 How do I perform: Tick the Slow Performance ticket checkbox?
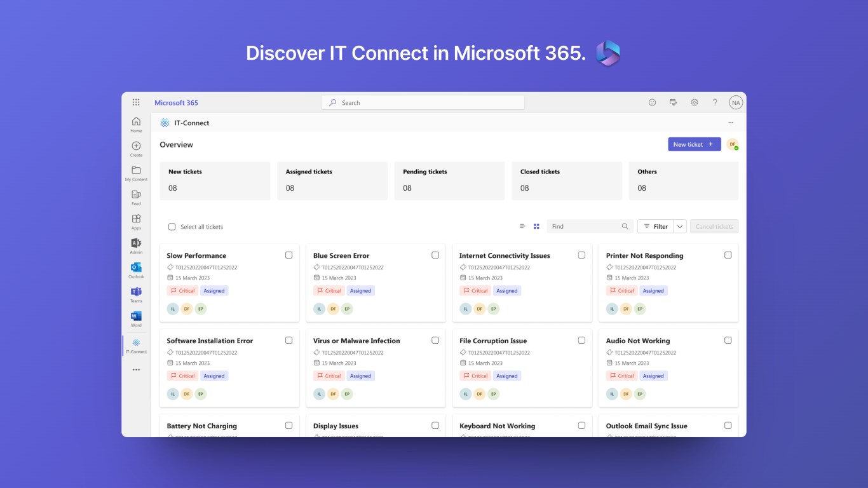click(x=288, y=255)
